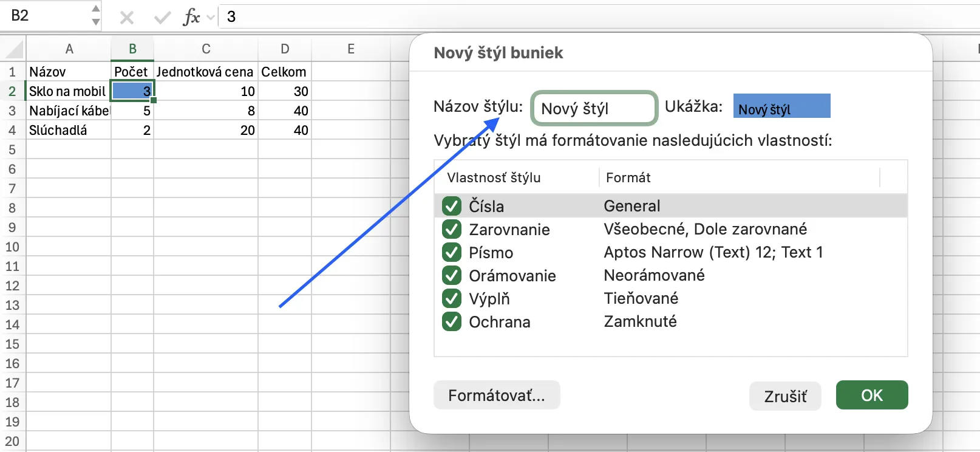Click cell Slúchadlá
The height and width of the screenshot is (452, 980).
coord(69,130)
